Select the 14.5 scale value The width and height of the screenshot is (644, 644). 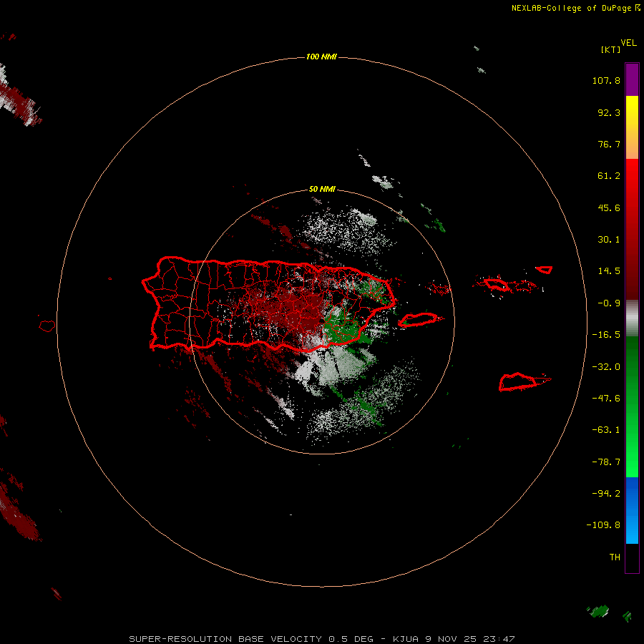tap(609, 271)
